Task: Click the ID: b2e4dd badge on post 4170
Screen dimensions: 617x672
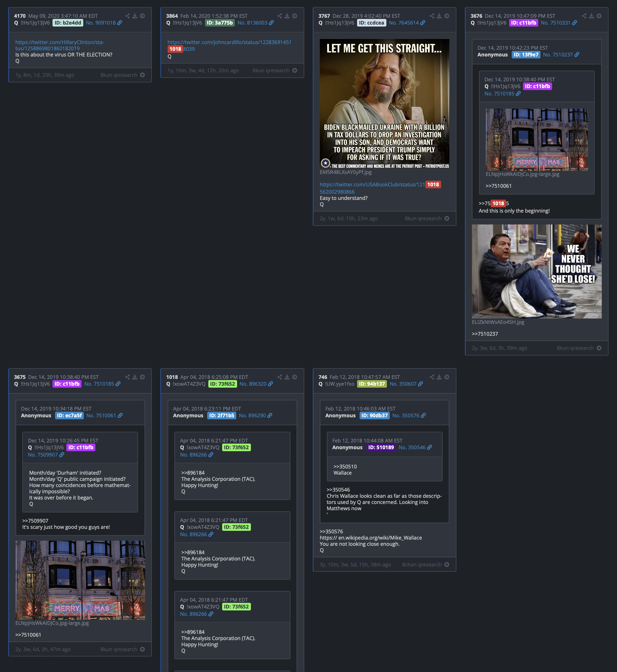Action: click(x=68, y=23)
